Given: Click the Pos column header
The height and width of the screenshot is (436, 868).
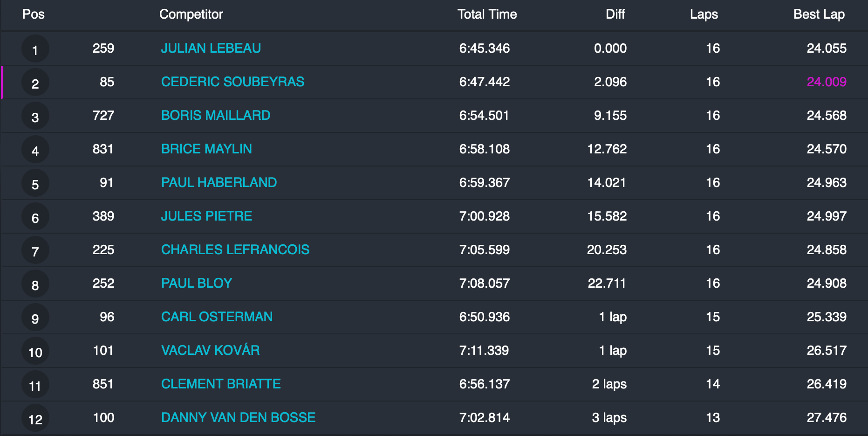Looking at the screenshot, I should click(34, 14).
